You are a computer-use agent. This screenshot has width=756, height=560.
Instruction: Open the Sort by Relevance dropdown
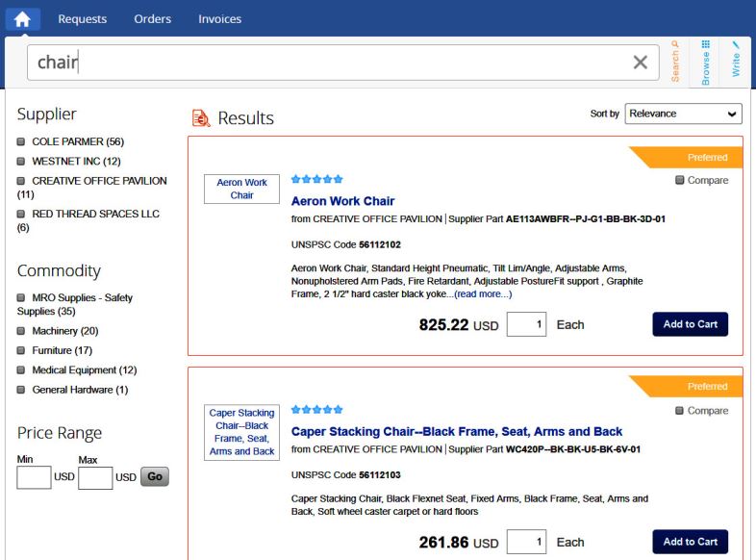point(683,114)
